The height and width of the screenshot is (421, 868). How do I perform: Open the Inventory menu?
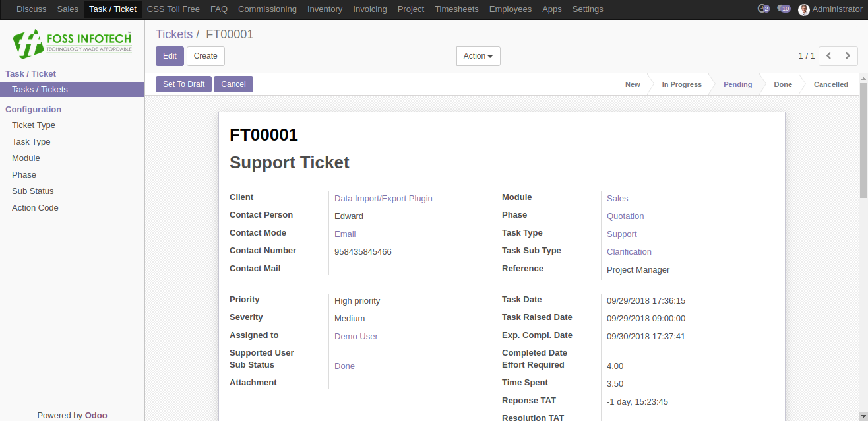[x=325, y=9]
